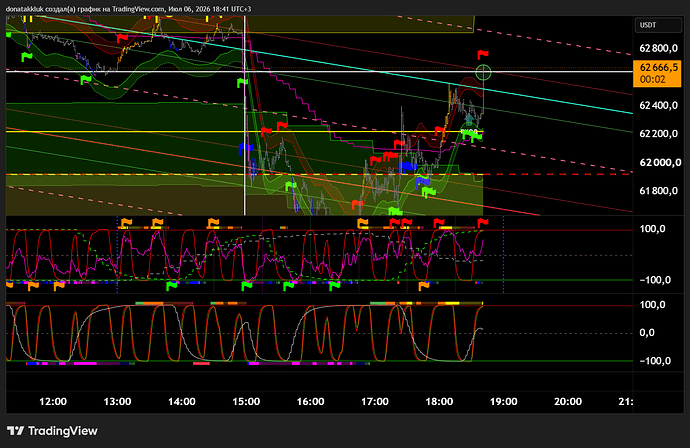Click the orange flag under 18:00 in the oscillator

423,286
